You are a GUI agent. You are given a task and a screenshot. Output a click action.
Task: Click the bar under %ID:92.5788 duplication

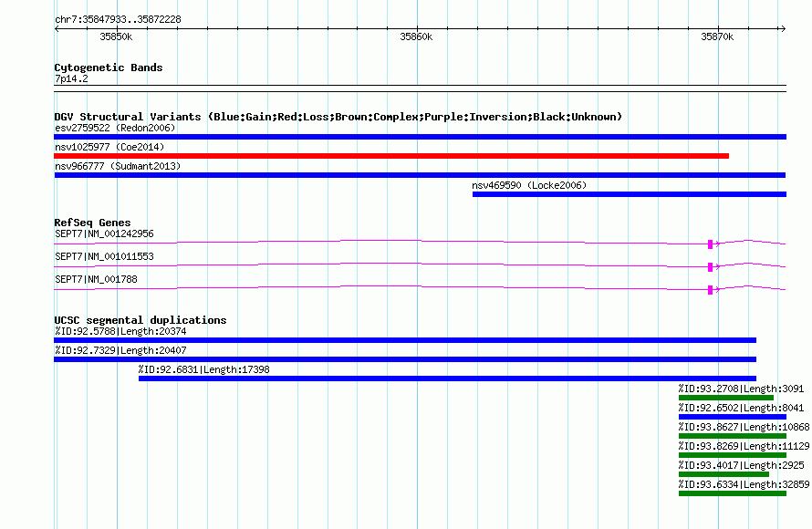point(405,340)
